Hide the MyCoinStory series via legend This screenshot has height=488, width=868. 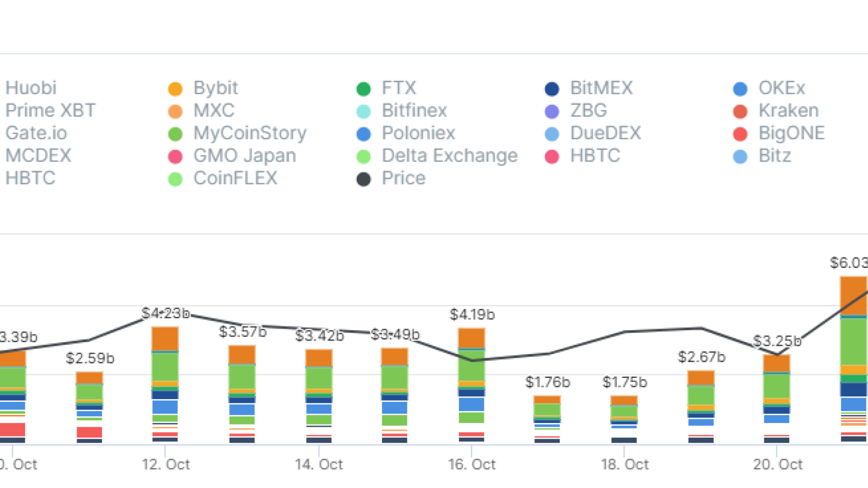237,133
